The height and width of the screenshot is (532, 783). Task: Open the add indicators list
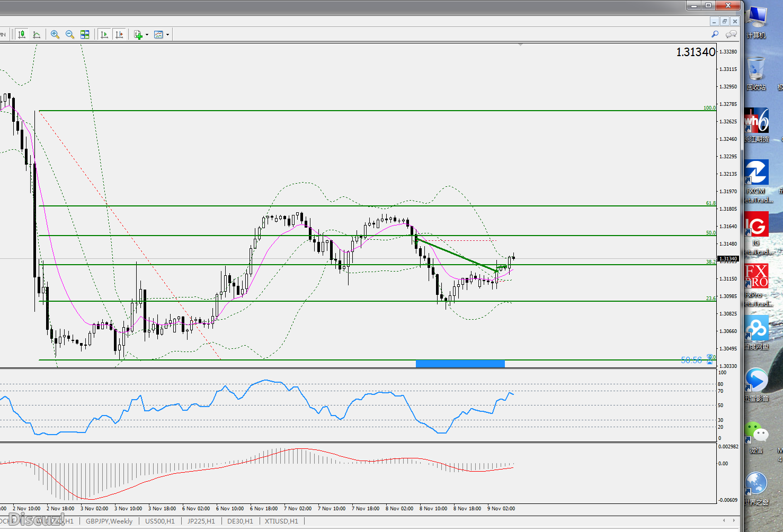138,34
